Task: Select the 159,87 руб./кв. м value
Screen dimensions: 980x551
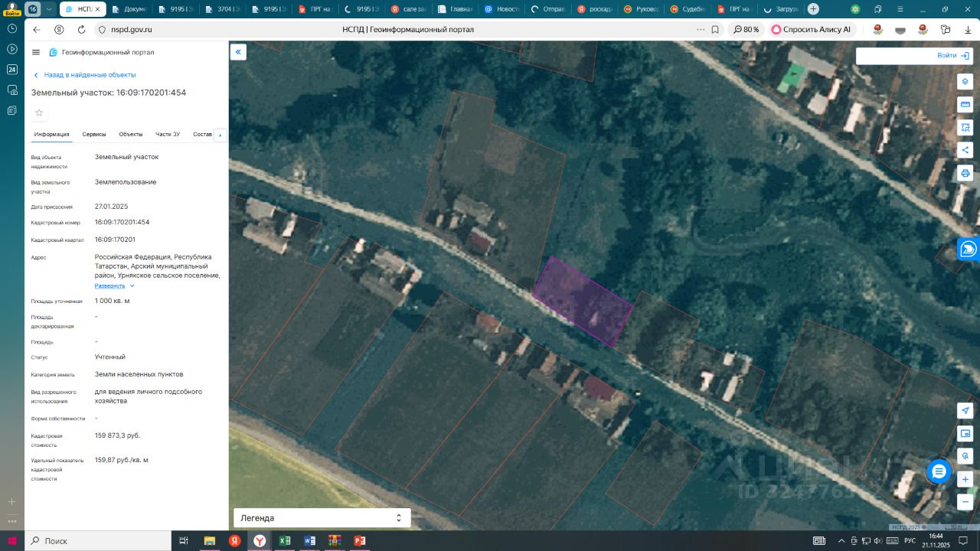Action: (122, 460)
